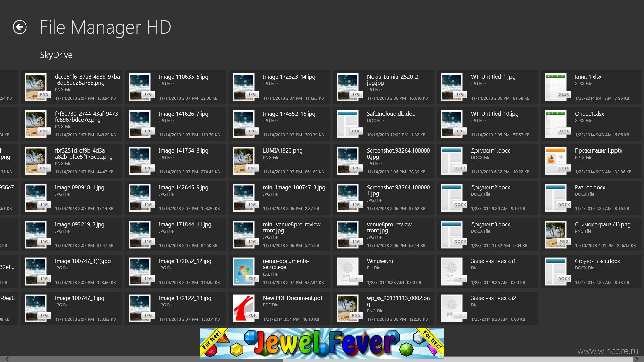This screenshot has height=362, width=644.
Task: Click the SkyDrive heading
Action: pyautogui.click(x=56, y=55)
